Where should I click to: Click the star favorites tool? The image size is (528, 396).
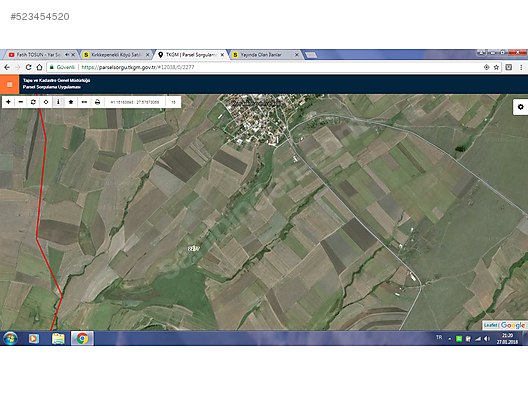coord(71,102)
